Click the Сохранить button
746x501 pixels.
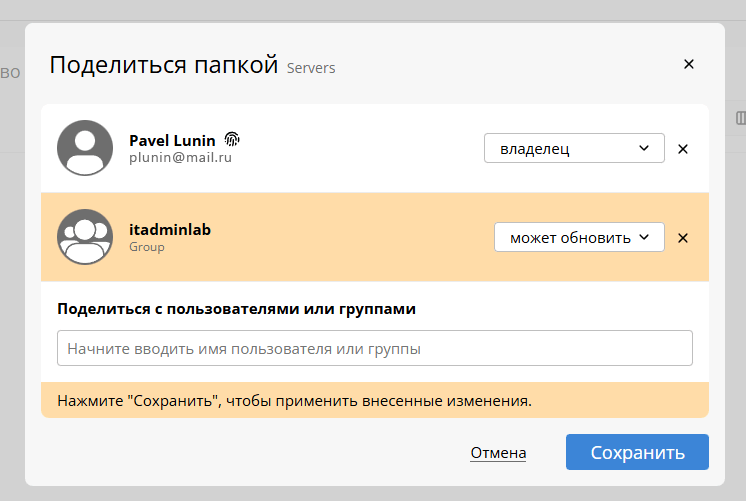637,452
